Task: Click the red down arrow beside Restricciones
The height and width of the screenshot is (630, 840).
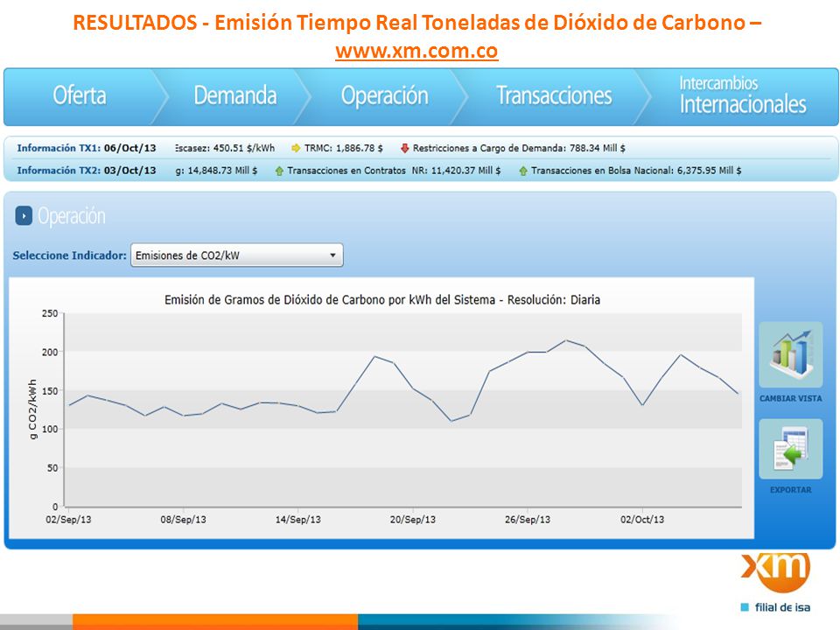Action: point(405,149)
